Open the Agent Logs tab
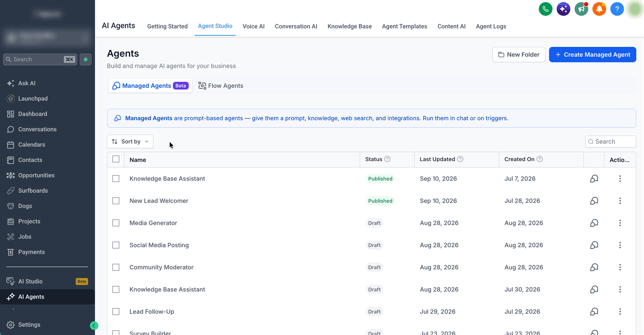 click(491, 26)
